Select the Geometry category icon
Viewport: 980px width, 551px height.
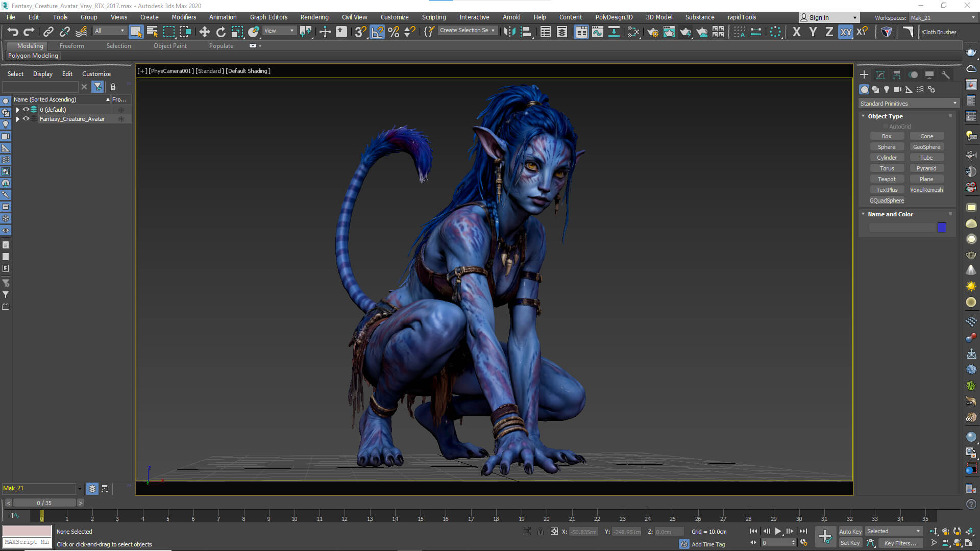[x=864, y=89]
